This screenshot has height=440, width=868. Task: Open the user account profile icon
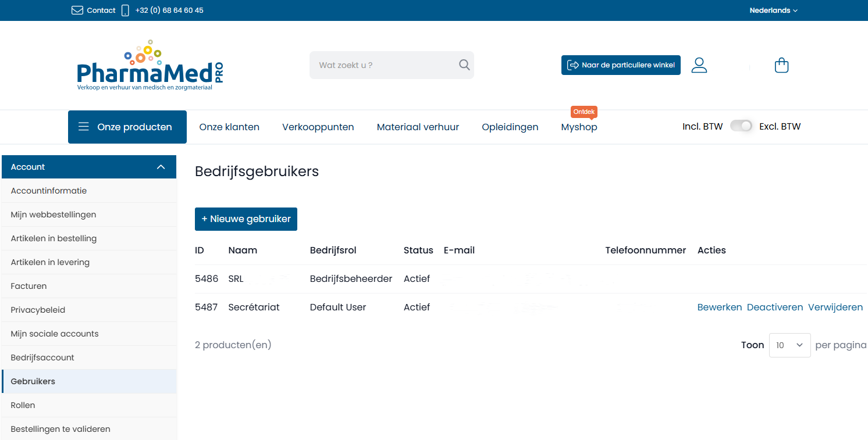(x=699, y=65)
